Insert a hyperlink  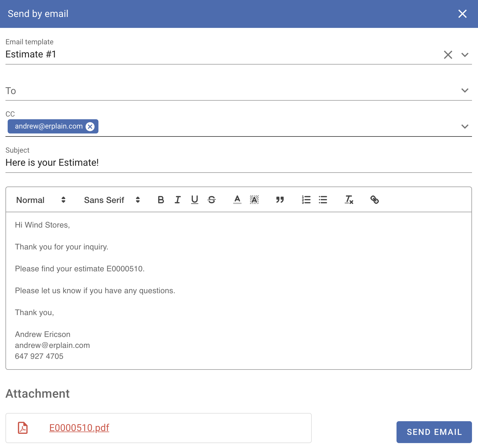[x=374, y=200]
